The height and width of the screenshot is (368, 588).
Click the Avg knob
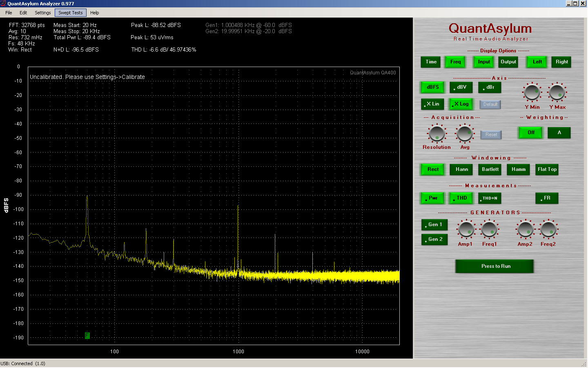tap(465, 133)
